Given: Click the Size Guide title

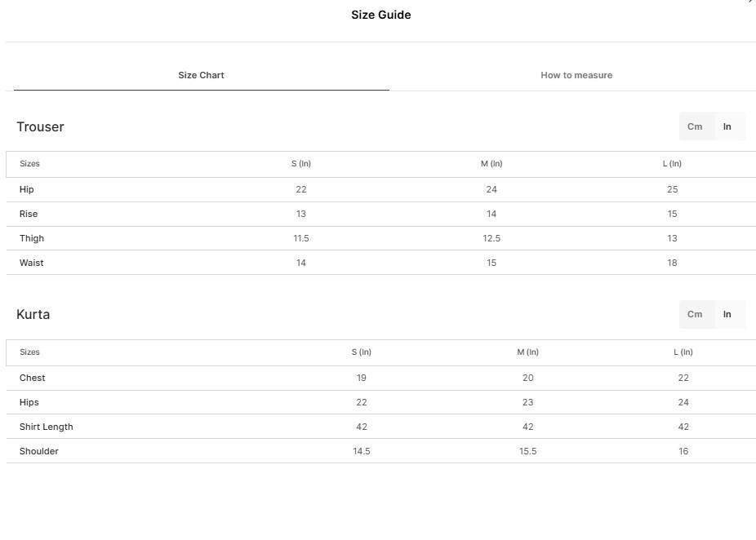Looking at the screenshot, I should point(381,15).
